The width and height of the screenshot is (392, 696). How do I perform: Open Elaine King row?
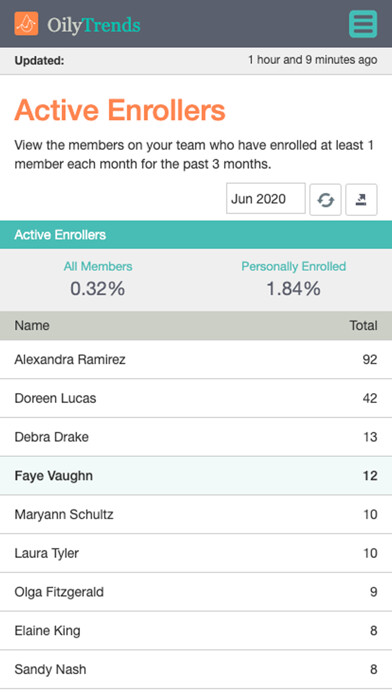(x=196, y=631)
